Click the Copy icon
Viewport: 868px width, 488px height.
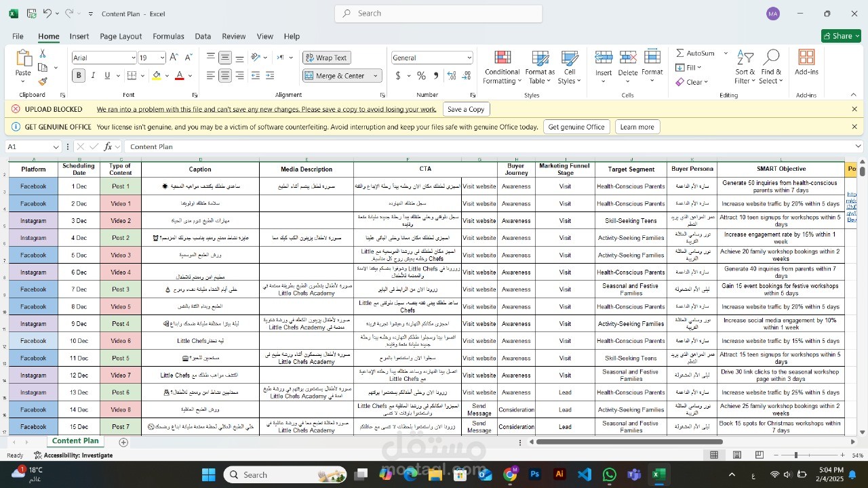click(43, 67)
